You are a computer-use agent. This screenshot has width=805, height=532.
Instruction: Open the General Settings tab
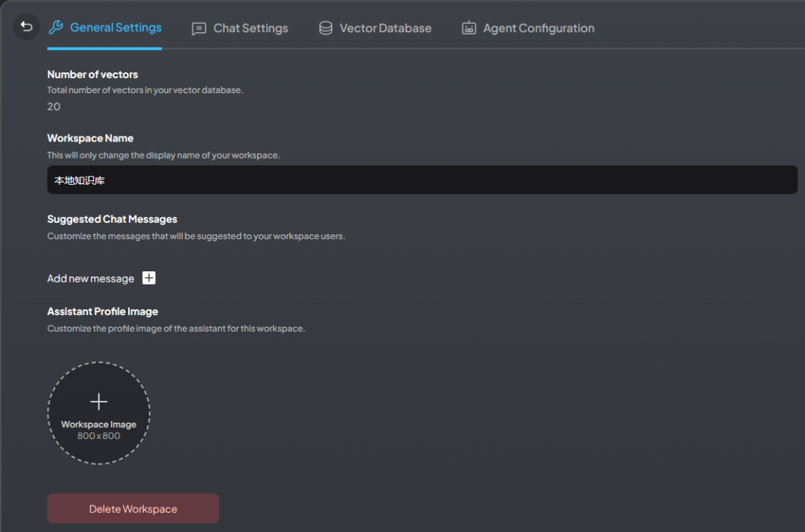pos(105,28)
